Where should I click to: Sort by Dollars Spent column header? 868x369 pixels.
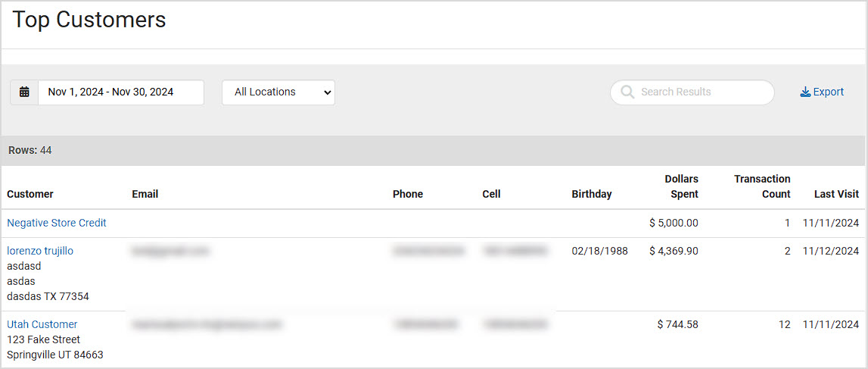(x=681, y=186)
